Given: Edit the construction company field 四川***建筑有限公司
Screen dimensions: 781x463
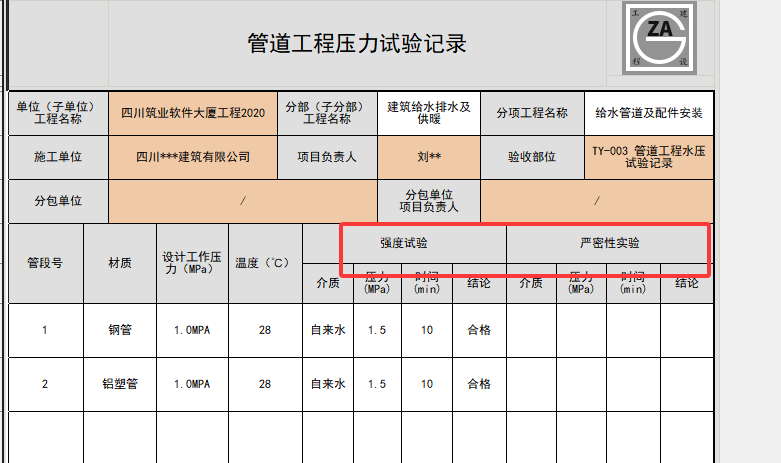Looking at the screenshot, I should click(x=193, y=157).
